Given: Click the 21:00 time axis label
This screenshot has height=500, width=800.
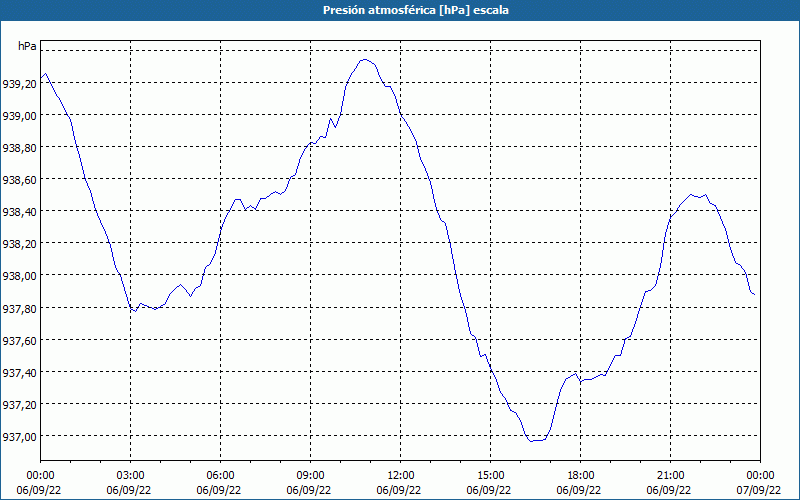Looking at the screenshot, I should 670,476.
